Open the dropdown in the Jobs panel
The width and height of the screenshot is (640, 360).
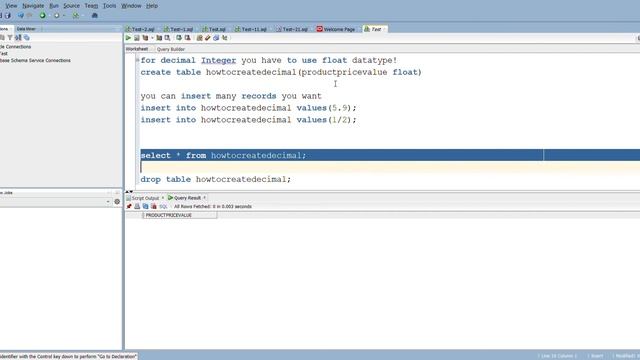[108, 202]
